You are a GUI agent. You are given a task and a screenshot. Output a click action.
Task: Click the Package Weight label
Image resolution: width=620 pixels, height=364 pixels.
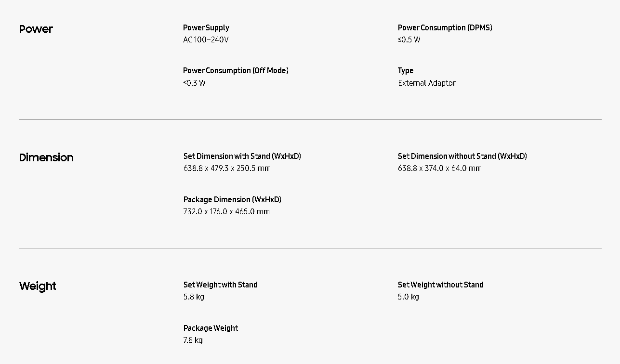tap(211, 328)
